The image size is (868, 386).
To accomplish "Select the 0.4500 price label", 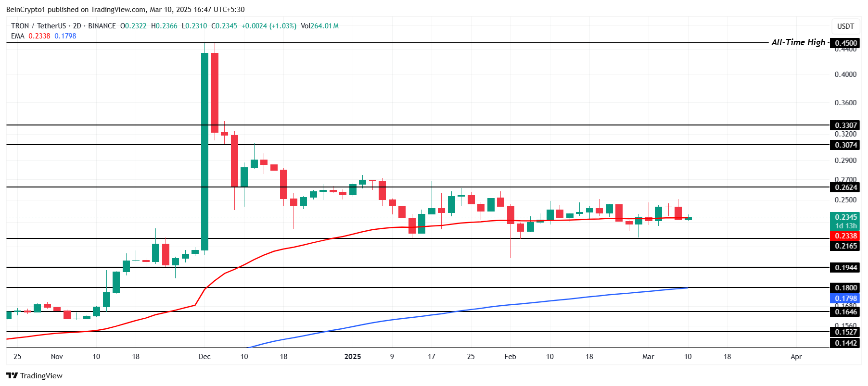I will pos(845,43).
